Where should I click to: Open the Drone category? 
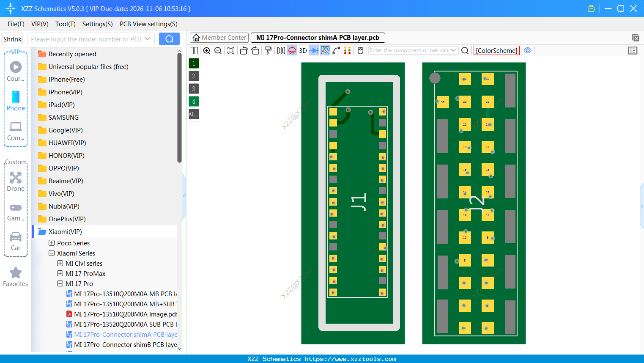(16, 181)
